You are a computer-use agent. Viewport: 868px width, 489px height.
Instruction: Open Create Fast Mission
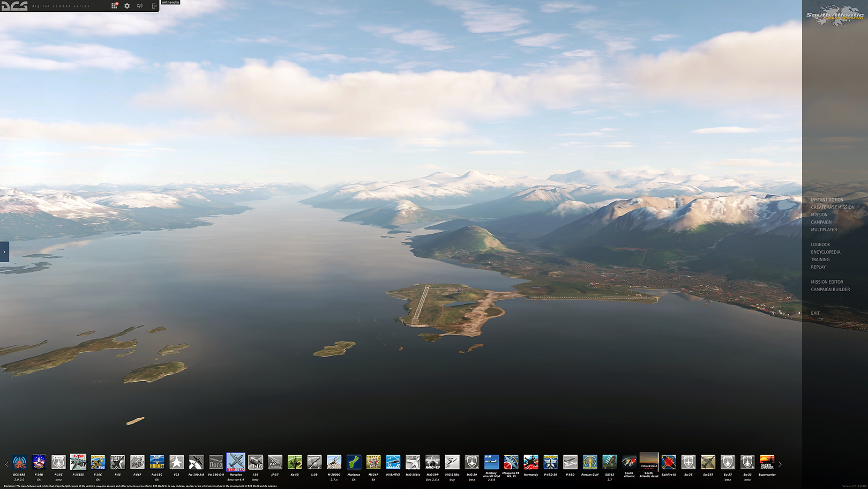833,208
